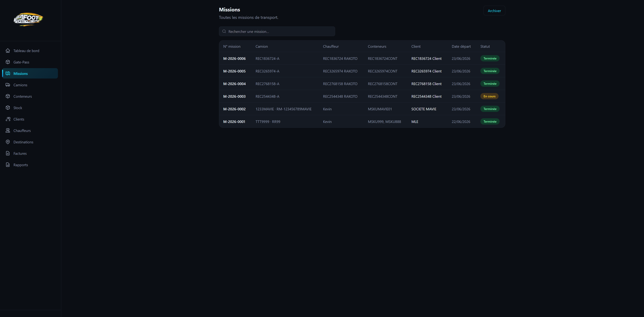Click the Stock package icon
This screenshot has width=644, height=317.
coord(8,108)
